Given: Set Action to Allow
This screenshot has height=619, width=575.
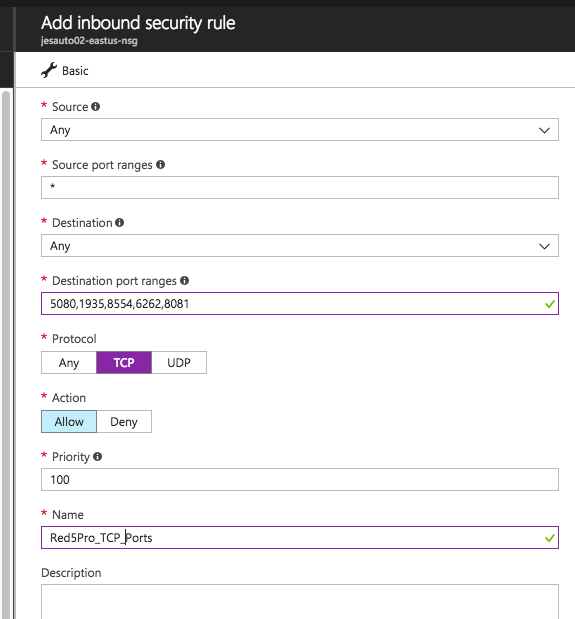Looking at the screenshot, I should point(69,422).
